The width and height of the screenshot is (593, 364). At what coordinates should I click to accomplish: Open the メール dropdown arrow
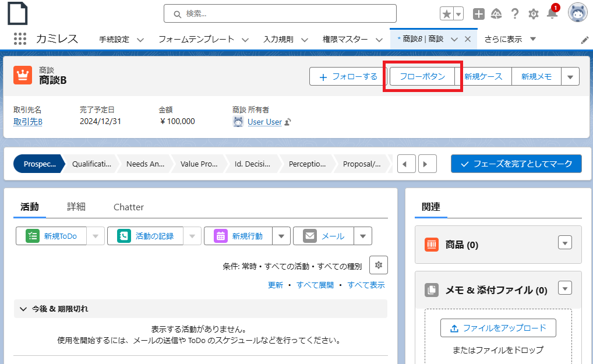point(363,236)
